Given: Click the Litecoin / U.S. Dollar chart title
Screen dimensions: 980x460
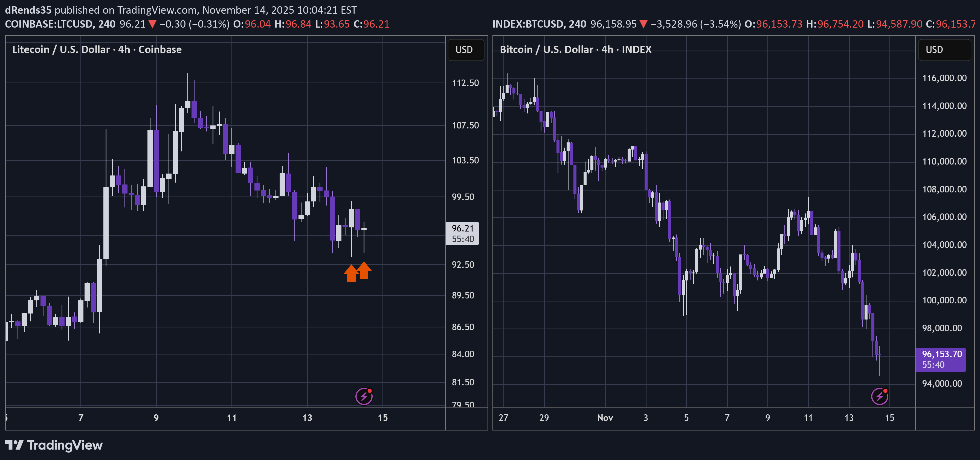Looking at the screenshot, I should tap(97, 50).
